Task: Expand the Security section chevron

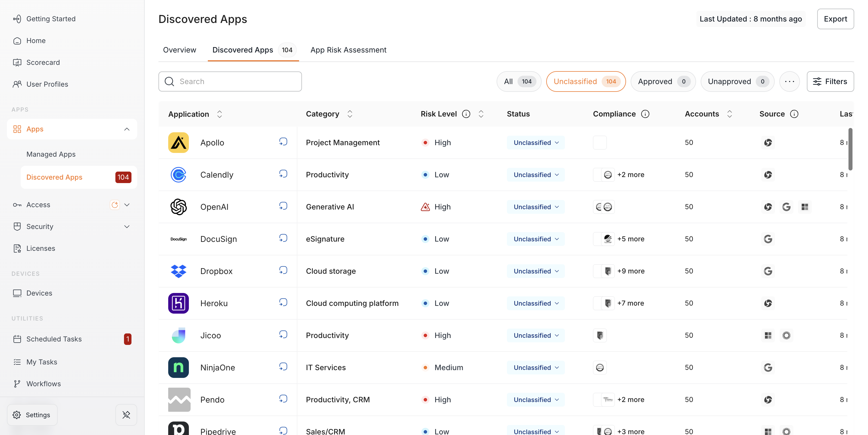Action: pos(127,226)
